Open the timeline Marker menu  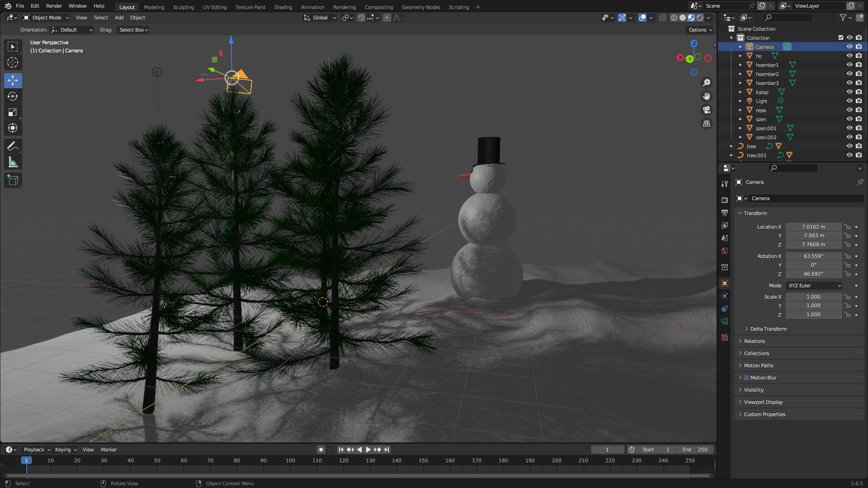[108, 450]
